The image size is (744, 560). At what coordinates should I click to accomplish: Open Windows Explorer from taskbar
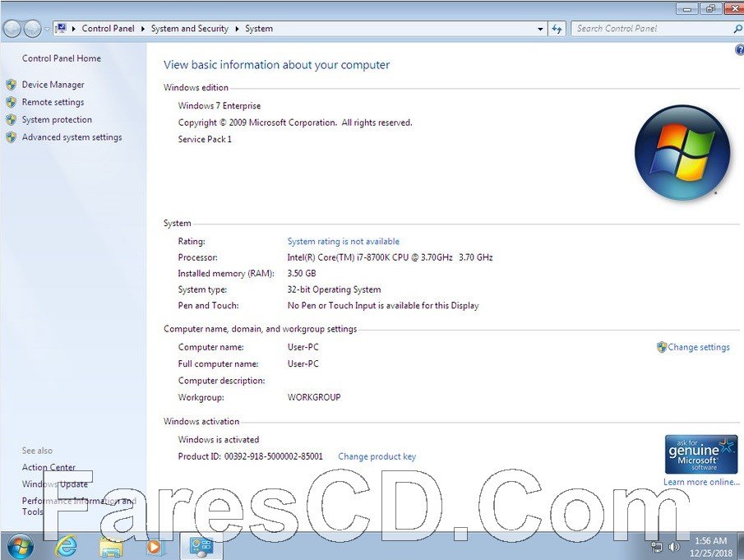pos(111,547)
